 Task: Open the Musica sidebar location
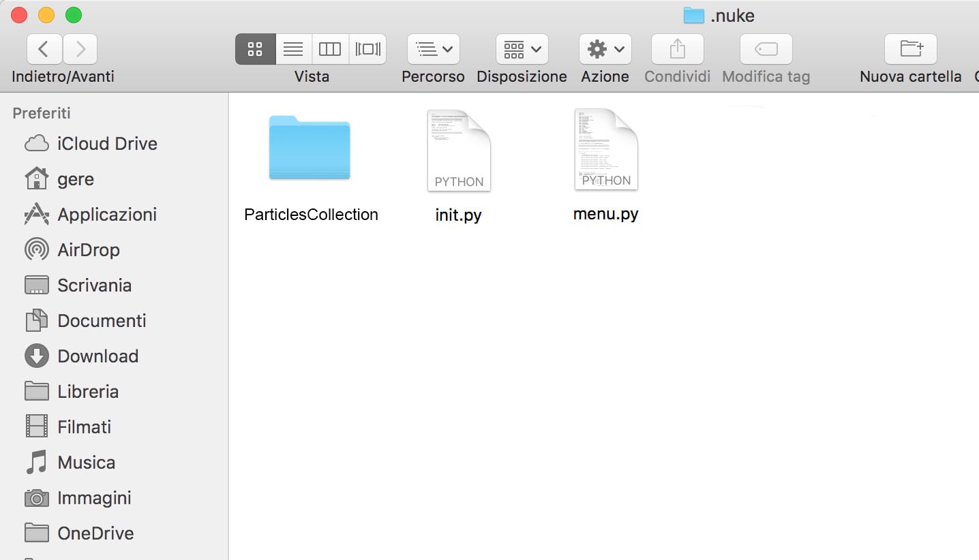point(87,462)
